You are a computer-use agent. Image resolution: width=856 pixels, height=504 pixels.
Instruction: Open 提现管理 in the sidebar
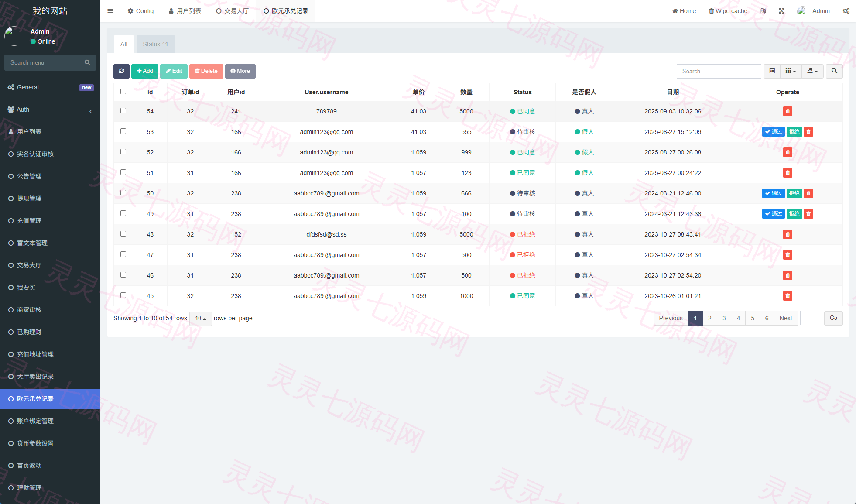[50, 199]
